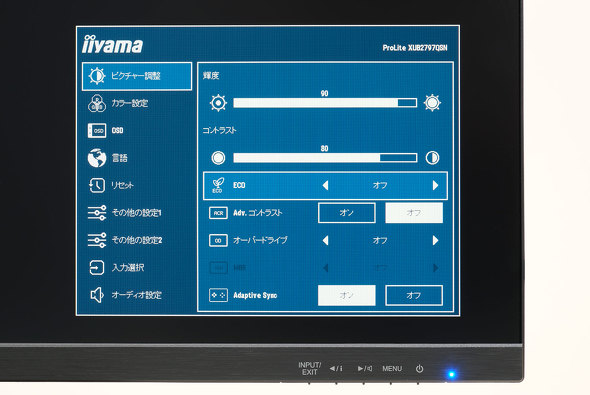This screenshot has width=590, height=395.
Task: Adjust the 輝度 brightness slider bar
Action: [x=325, y=103]
